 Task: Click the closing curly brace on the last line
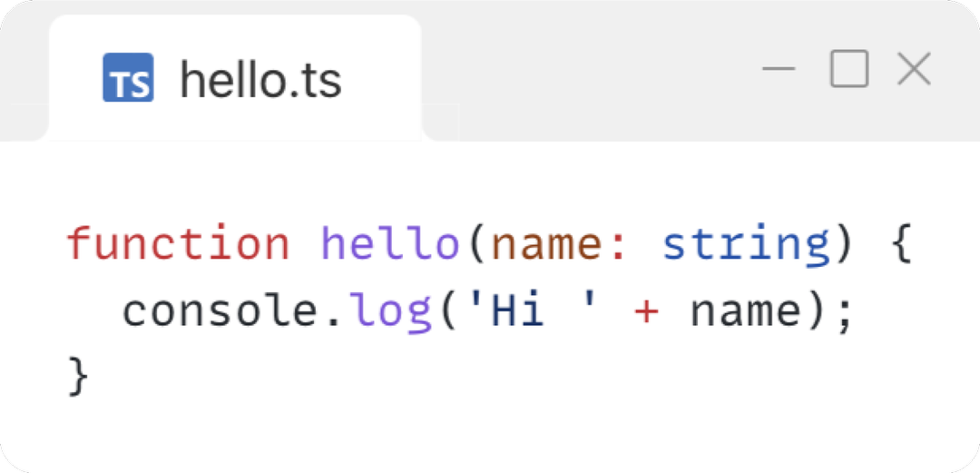click(79, 377)
